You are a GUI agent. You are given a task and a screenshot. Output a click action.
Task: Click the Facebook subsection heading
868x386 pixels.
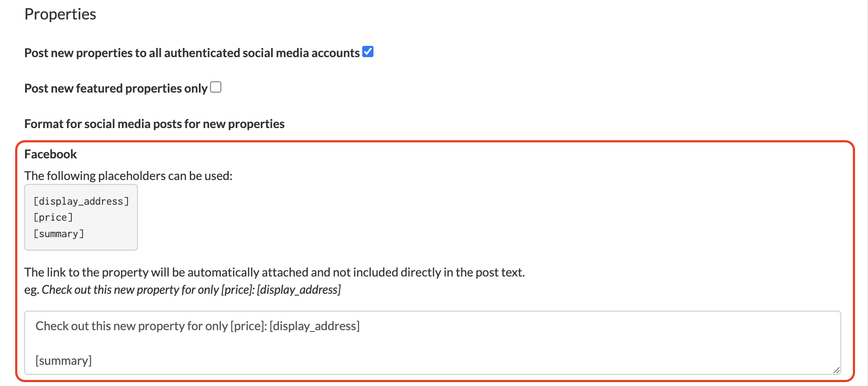tap(51, 154)
